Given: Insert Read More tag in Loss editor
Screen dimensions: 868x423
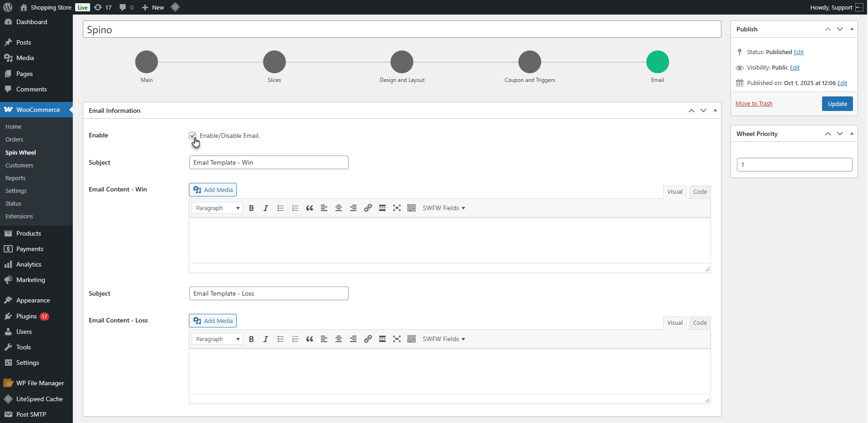Looking at the screenshot, I should (382, 339).
